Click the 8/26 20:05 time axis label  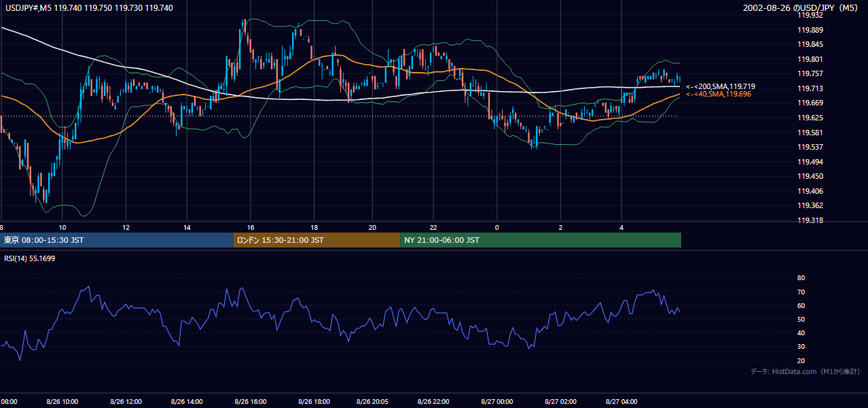(x=372, y=401)
